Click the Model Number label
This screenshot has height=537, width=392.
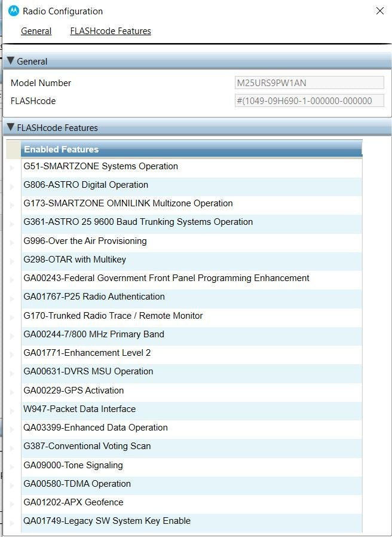tap(41, 83)
